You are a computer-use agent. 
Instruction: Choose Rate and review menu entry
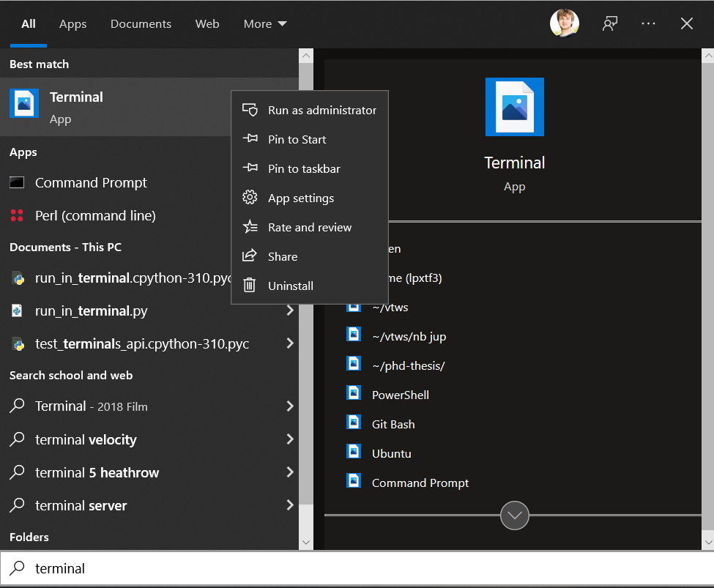(x=310, y=227)
